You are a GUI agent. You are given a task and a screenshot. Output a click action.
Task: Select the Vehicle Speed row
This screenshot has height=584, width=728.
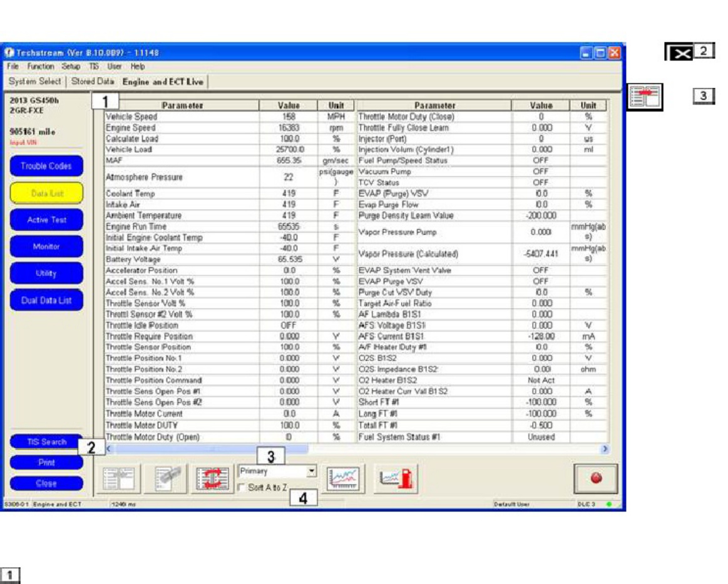tap(230, 116)
